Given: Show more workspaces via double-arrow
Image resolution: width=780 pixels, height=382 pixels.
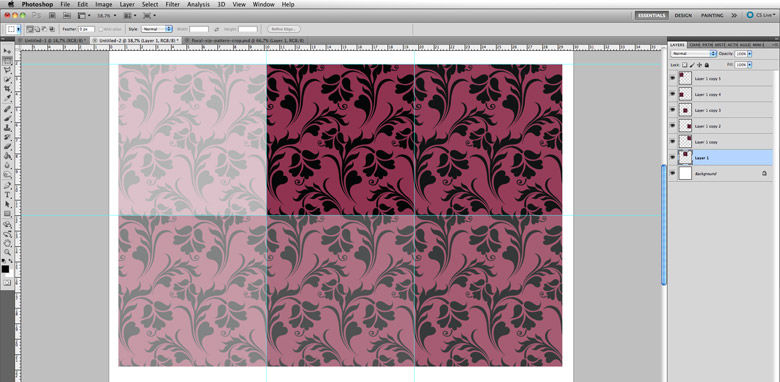Looking at the screenshot, I should [734, 15].
